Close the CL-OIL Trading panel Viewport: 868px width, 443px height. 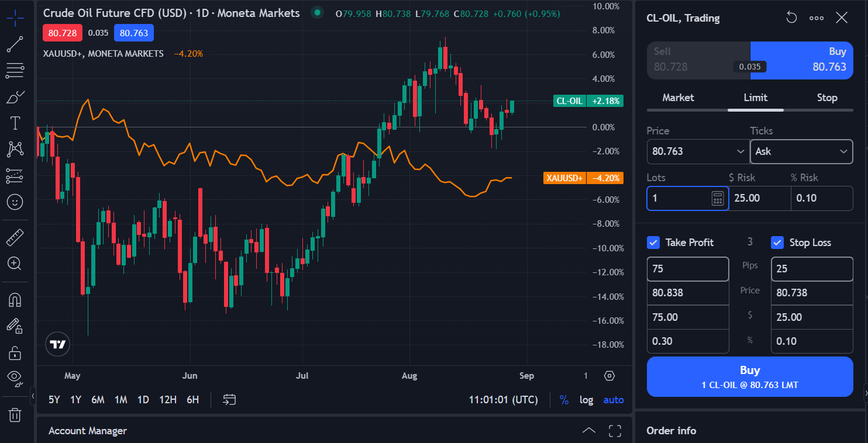(x=842, y=18)
